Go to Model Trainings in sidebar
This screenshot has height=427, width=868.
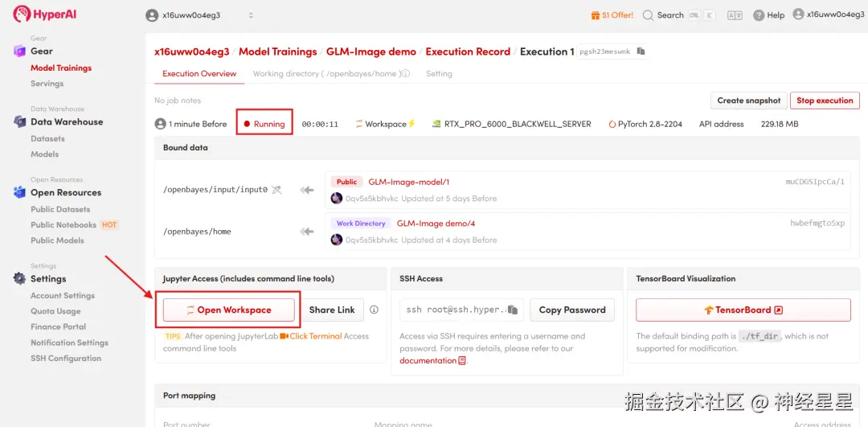tap(61, 68)
